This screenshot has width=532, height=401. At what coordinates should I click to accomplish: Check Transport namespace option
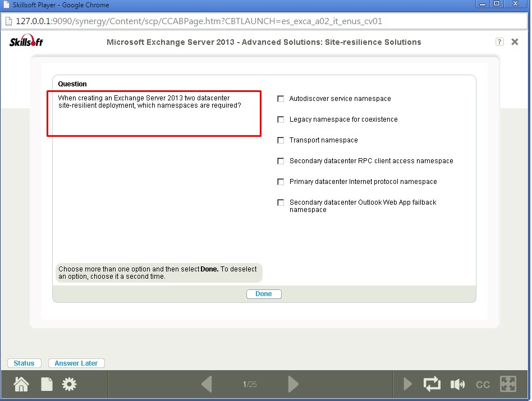[x=281, y=140]
